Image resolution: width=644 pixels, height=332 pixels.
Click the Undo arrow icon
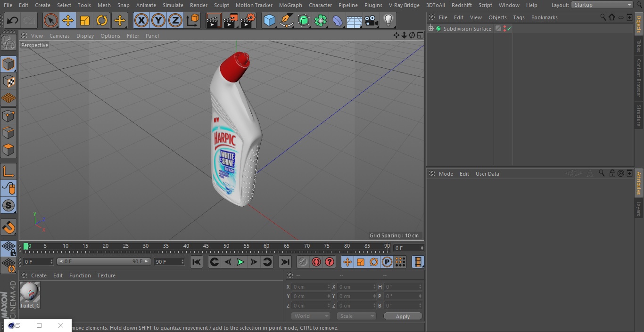pyautogui.click(x=13, y=20)
